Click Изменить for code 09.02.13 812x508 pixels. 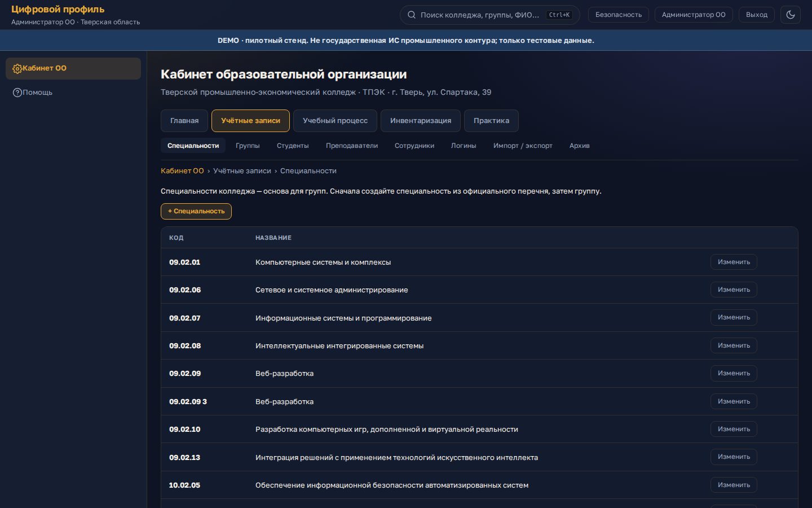pos(734,457)
